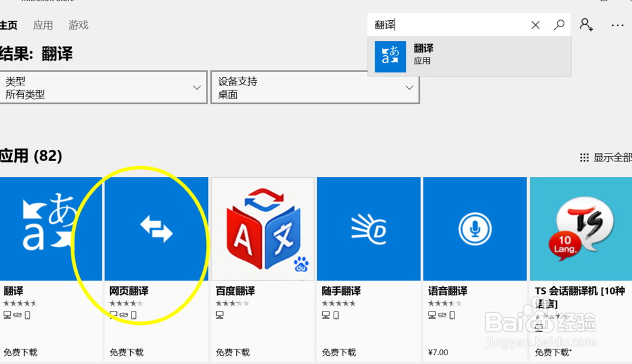This screenshot has width=632, height=364.
Task: Click 免费下载 under 随手翻译
Action: click(x=339, y=353)
